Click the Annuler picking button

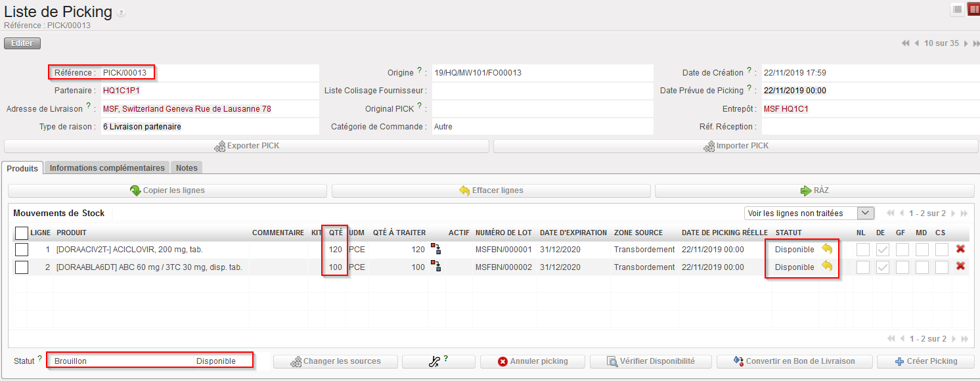click(x=532, y=361)
